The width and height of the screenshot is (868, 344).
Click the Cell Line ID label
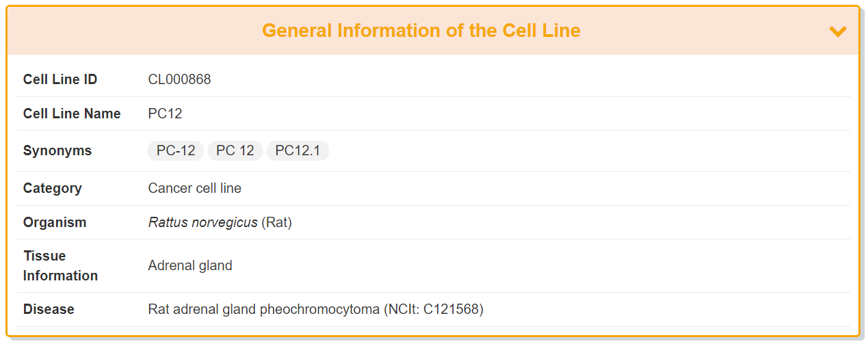click(60, 79)
